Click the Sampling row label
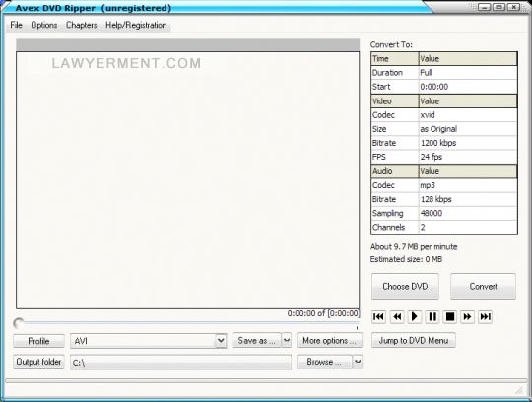The width and height of the screenshot is (532, 402). pos(395,213)
